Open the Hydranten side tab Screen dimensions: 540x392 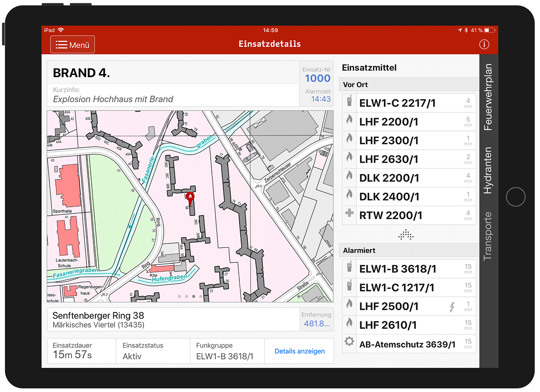pyautogui.click(x=488, y=170)
